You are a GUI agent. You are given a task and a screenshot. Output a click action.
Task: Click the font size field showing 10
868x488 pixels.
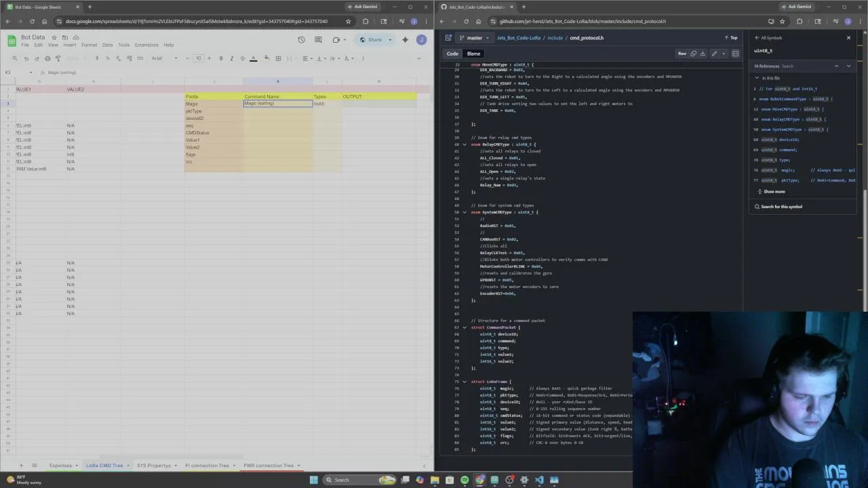[198, 58]
